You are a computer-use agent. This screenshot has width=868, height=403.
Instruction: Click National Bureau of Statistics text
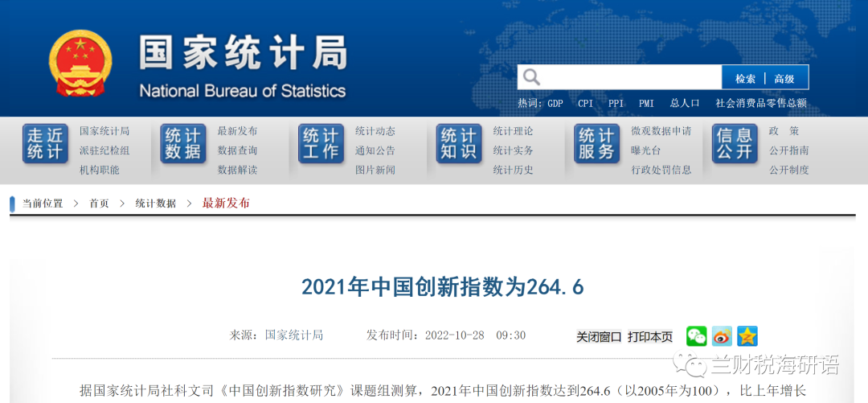click(243, 91)
